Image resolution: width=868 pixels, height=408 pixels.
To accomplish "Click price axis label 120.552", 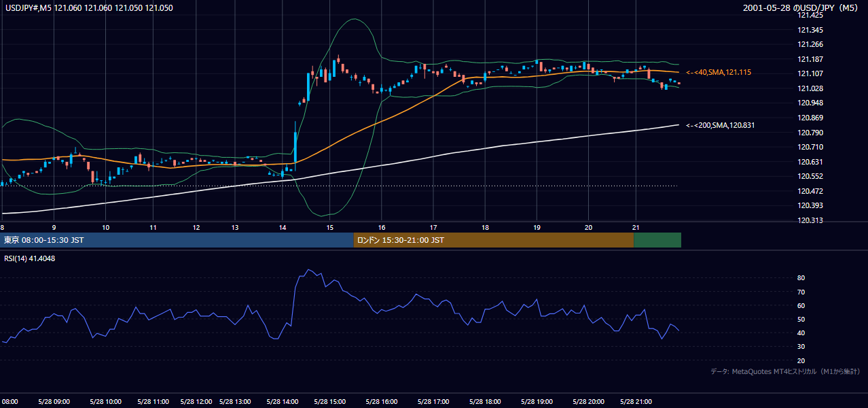I will tap(810, 176).
